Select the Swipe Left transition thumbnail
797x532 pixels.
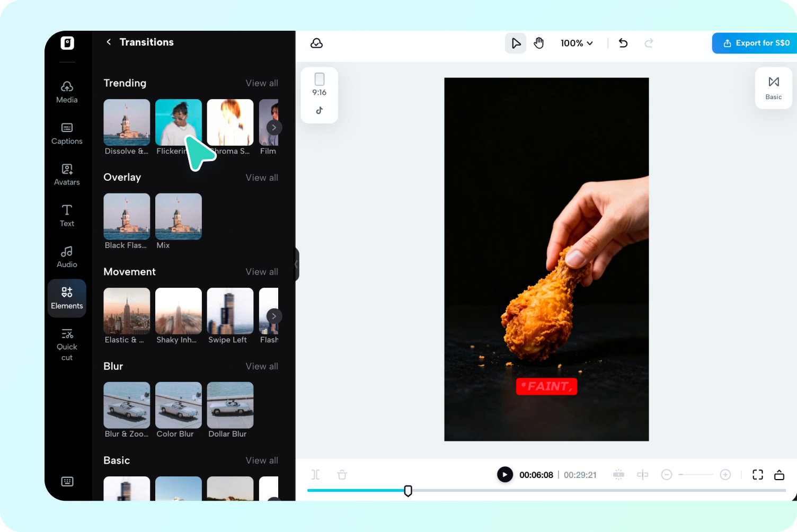click(x=230, y=311)
